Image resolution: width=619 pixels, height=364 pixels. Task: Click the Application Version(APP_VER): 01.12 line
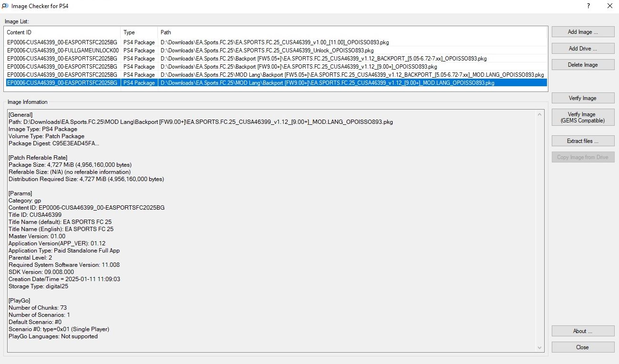click(x=57, y=243)
